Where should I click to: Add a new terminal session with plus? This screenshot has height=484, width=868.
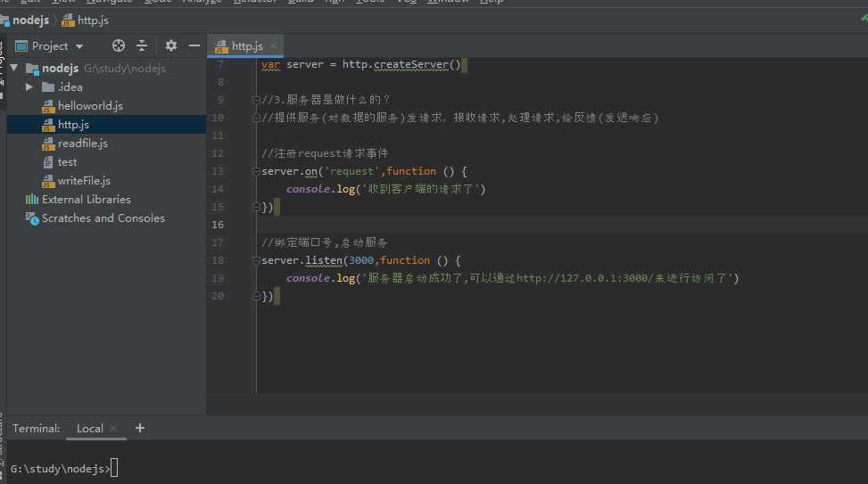pos(140,428)
